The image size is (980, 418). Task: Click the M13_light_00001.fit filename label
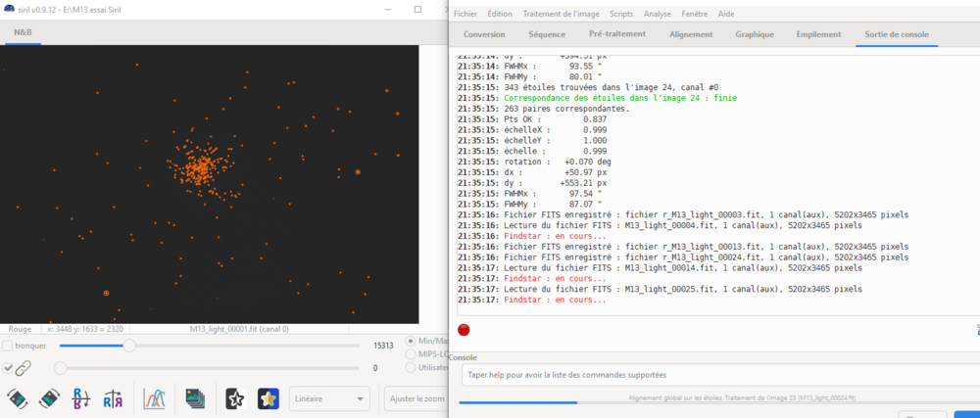pos(239,329)
